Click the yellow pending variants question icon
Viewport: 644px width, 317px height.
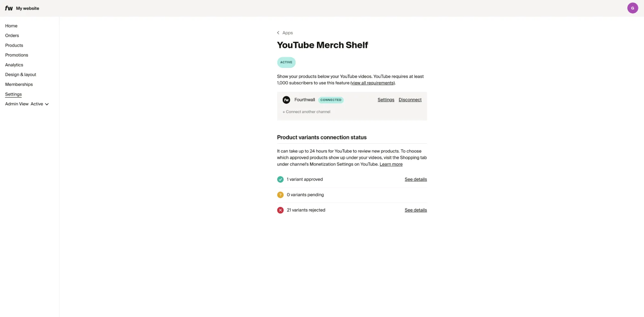(280, 195)
